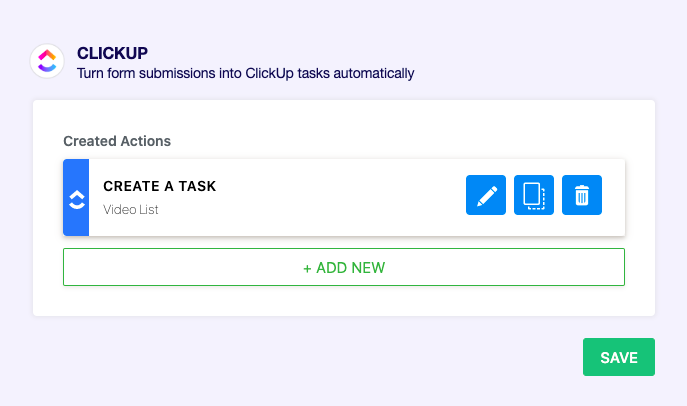Edit the Create a Task action

click(486, 195)
